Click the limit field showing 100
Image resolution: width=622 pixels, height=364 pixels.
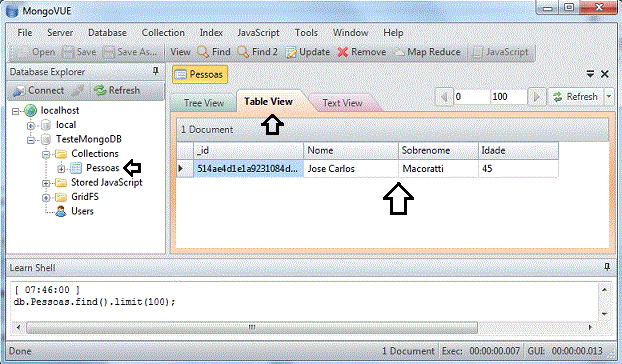click(509, 97)
